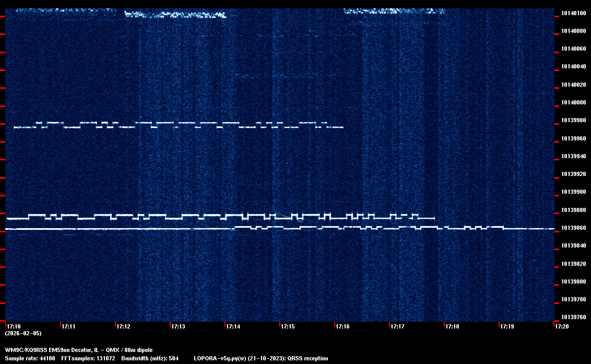Click the 17:13 time tick label
The image size is (591, 364).
click(178, 326)
